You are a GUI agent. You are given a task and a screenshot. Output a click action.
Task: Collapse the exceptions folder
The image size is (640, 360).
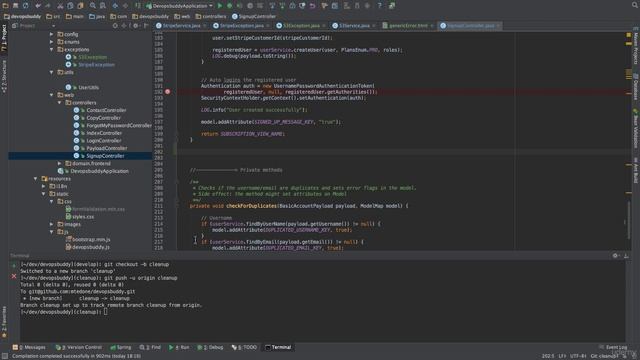[x=52, y=49]
